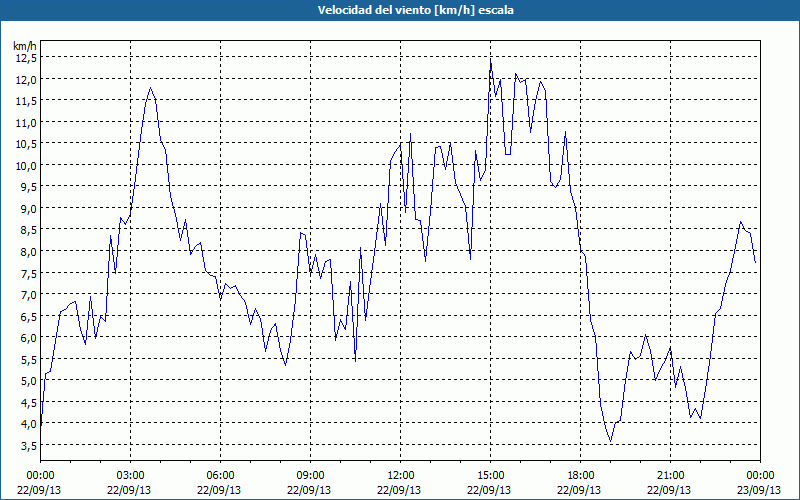800x500 pixels.
Task: Click the 10,0 y-axis label
Action: click(27, 166)
